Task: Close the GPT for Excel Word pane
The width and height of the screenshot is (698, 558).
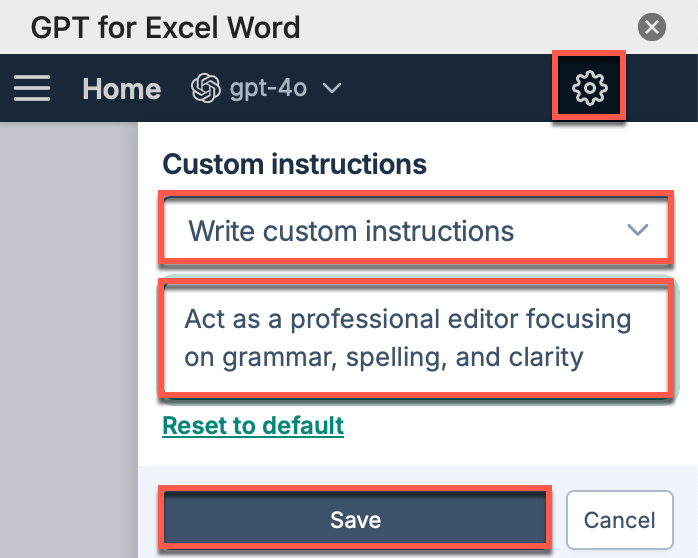Action: click(x=652, y=27)
